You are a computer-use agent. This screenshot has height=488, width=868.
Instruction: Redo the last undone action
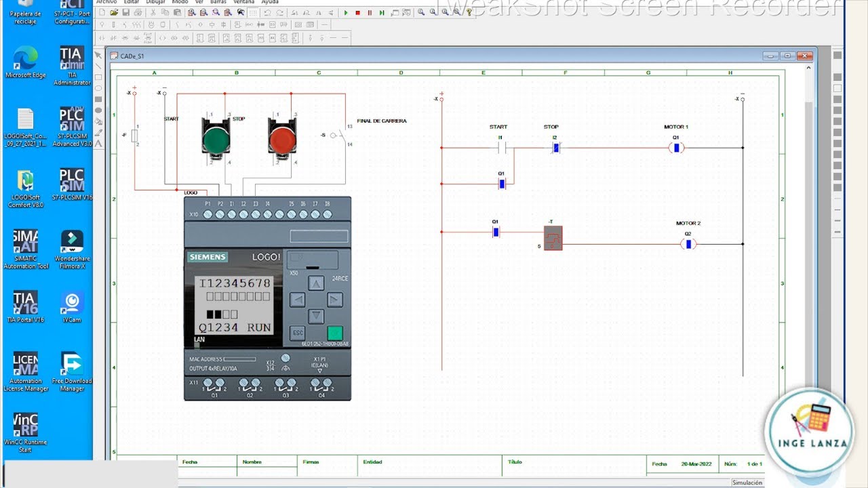[x=280, y=13]
